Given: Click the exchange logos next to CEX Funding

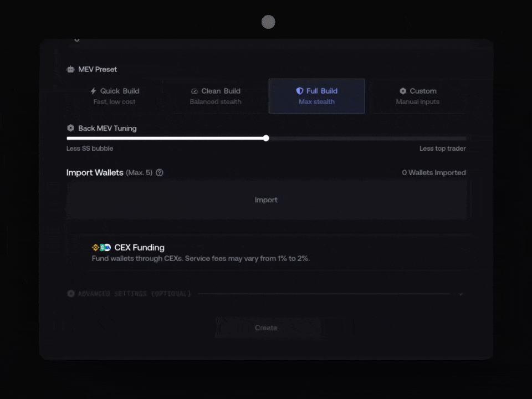Looking at the screenshot, I should (101, 248).
